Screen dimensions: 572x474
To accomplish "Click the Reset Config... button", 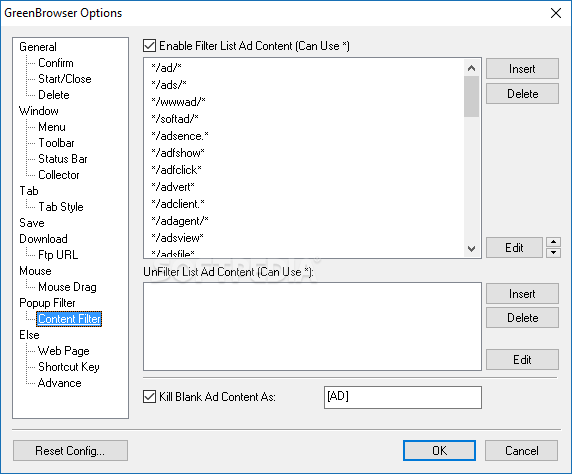I will click(70, 451).
